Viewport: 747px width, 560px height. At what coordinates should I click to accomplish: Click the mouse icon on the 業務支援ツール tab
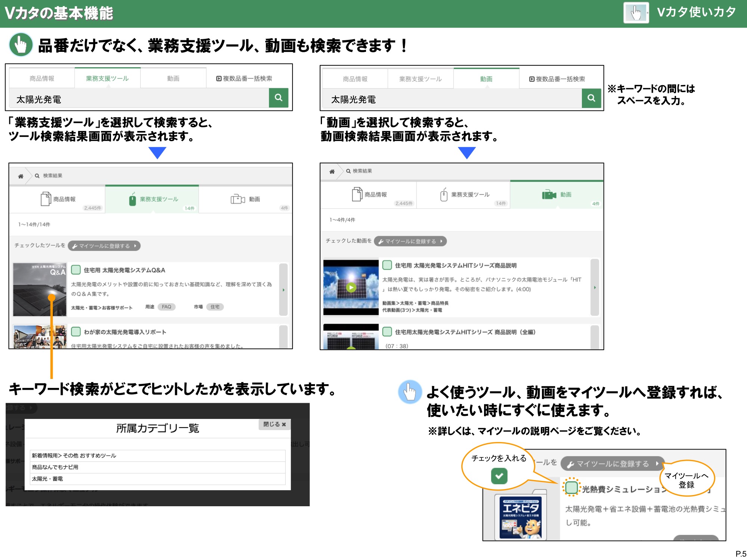[x=131, y=199]
